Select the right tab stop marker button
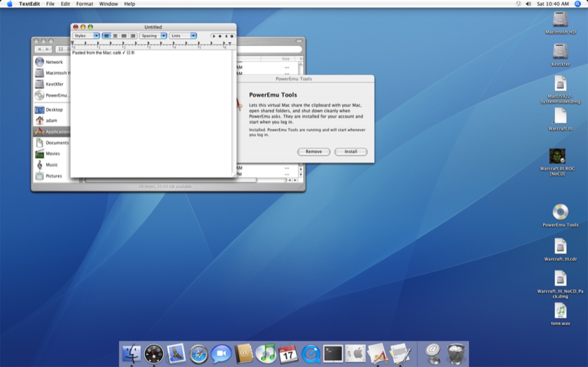This screenshot has height=367, width=588. pos(226,36)
